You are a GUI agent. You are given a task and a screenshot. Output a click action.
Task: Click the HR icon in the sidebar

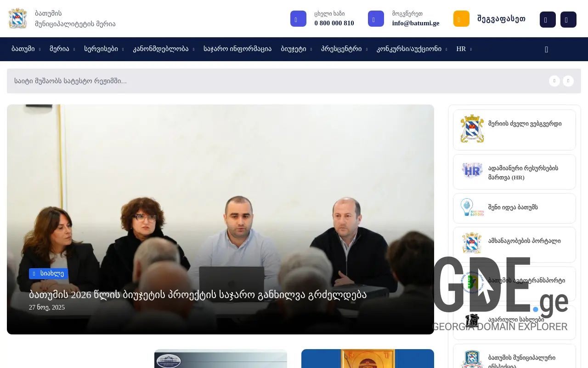(x=471, y=171)
